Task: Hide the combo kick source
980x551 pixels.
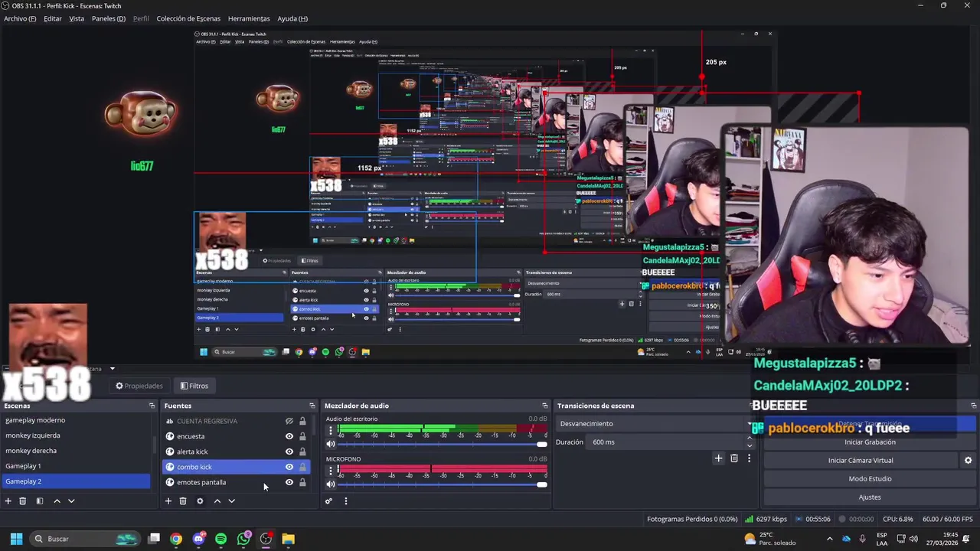Action: [x=289, y=467]
